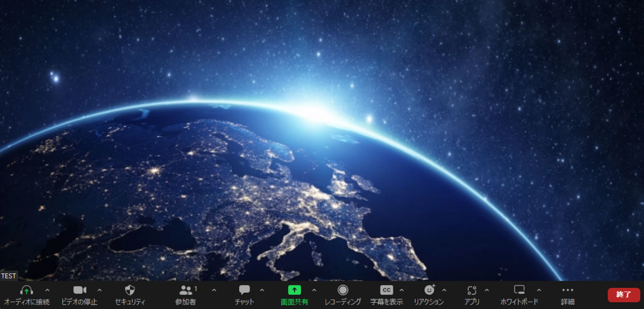Screen dimensions: 644x309
Task: Show captions using the CC icon
Action: click(x=386, y=290)
